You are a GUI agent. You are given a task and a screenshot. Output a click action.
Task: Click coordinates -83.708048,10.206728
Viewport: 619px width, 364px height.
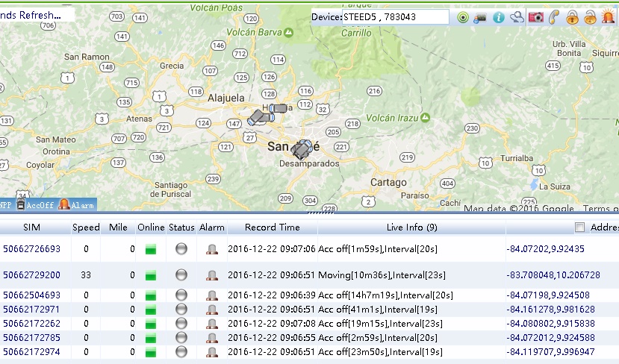(553, 275)
